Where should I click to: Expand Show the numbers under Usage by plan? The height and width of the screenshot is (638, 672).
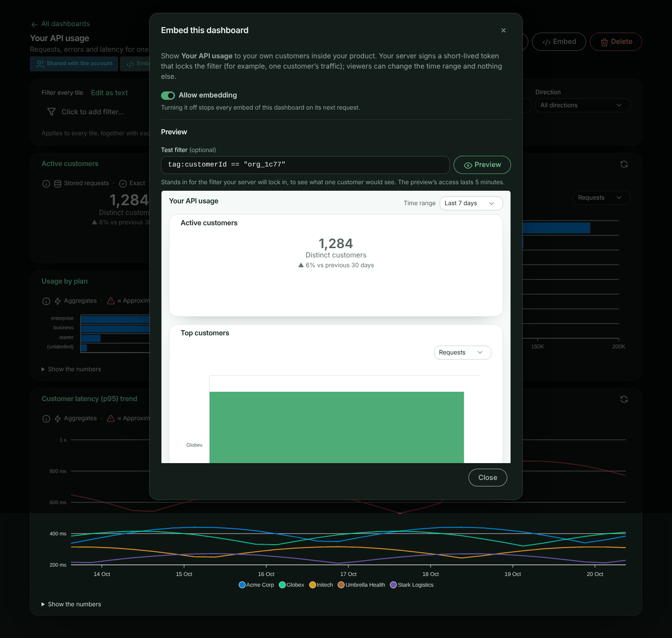click(71, 369)
